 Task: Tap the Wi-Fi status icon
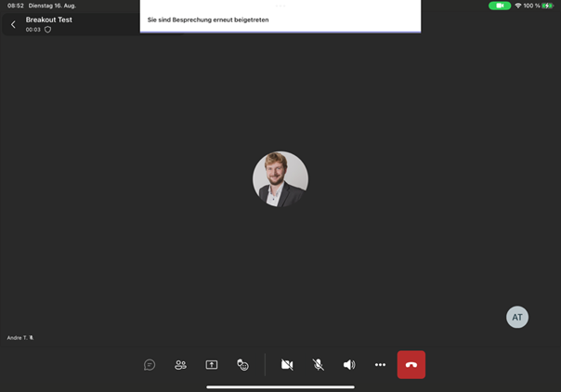518,6
